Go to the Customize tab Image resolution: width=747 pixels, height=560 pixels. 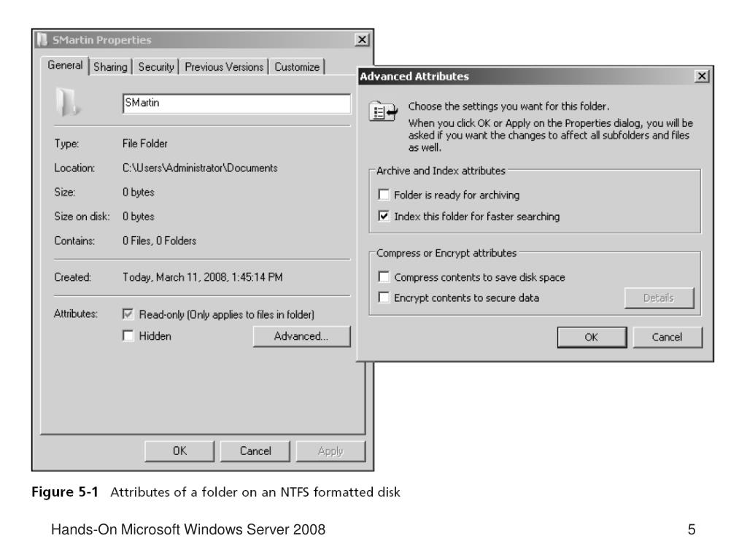click(x=297, y=66)
